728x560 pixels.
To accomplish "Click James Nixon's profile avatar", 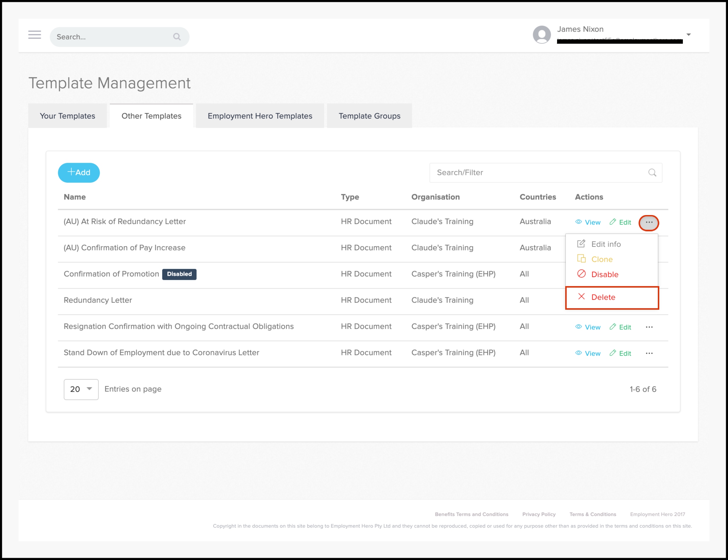I will pos(541,35).
